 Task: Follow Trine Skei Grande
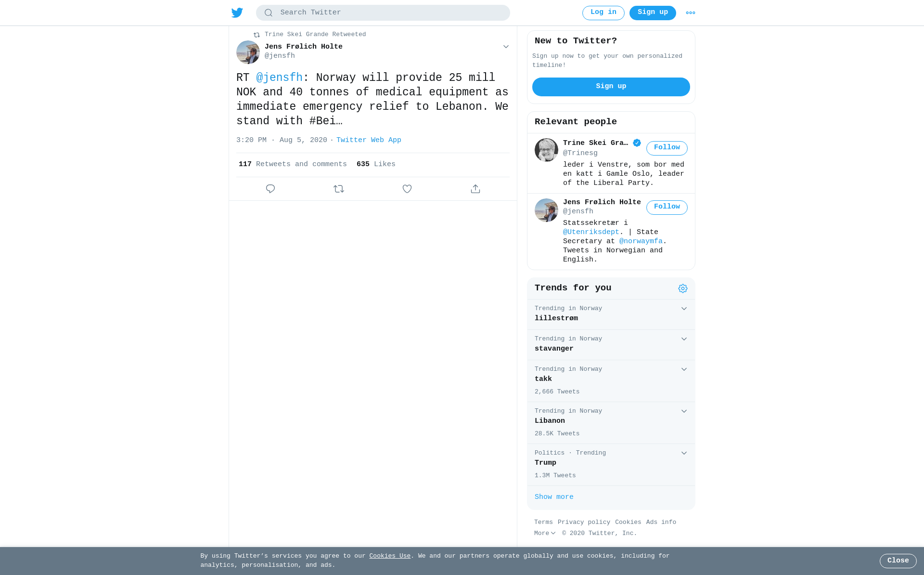(x=667, y=148)
